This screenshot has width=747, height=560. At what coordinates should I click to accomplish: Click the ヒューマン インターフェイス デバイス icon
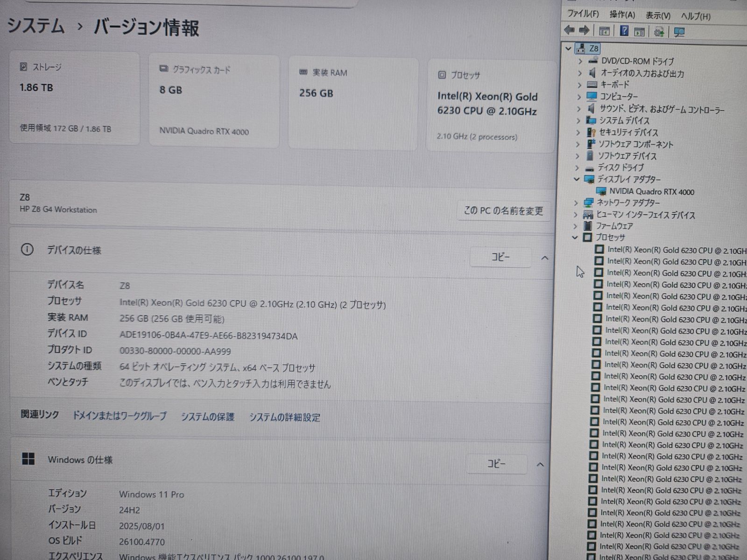588,215
